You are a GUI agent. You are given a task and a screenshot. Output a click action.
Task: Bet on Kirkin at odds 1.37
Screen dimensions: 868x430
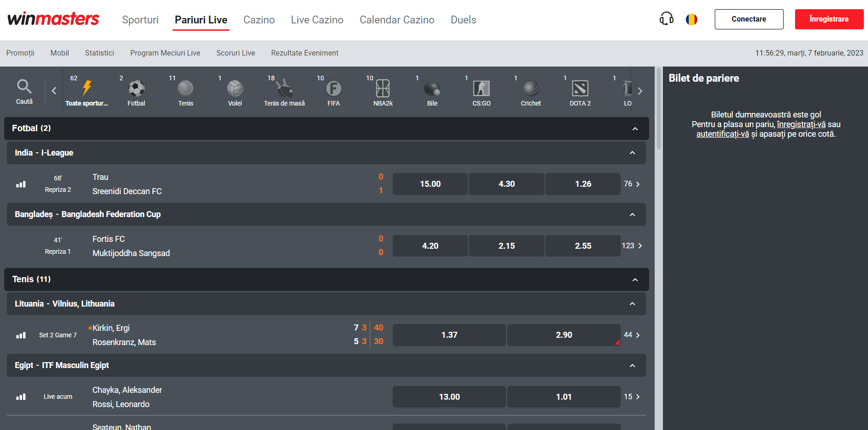pyautogui.click(x=449, y=335)
